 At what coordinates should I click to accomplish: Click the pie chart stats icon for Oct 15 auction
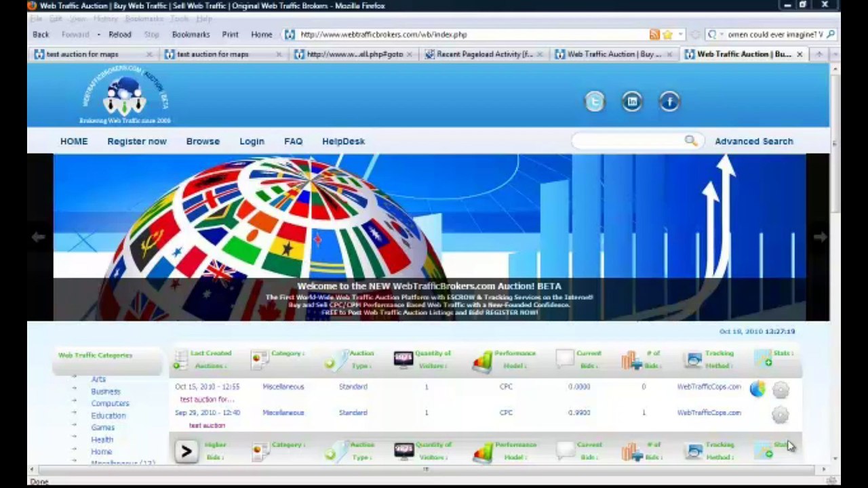[x=757, y=389]
